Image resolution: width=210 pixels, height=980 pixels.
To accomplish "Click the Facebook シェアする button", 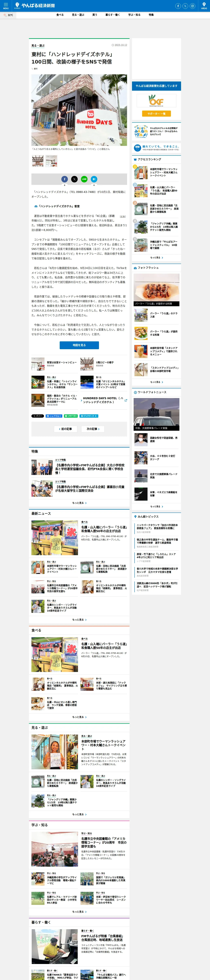I will tap(54, 416).
